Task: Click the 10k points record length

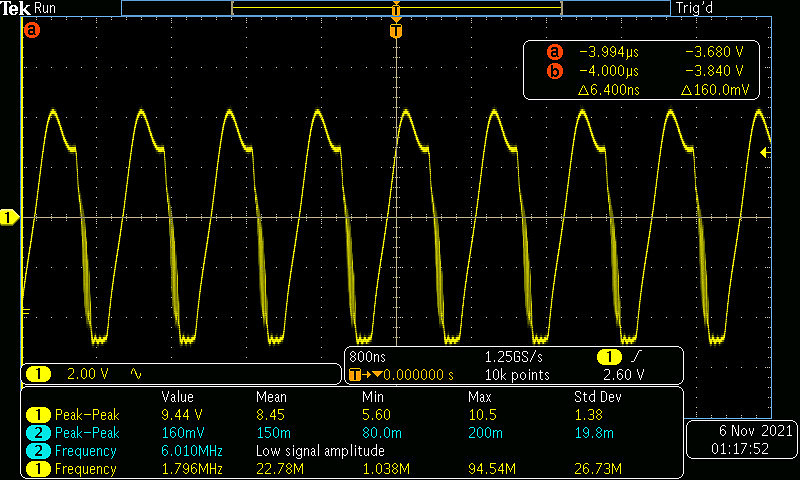Action: (x=517, y=375)
